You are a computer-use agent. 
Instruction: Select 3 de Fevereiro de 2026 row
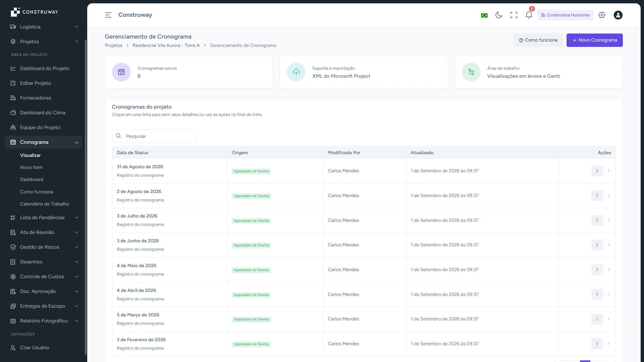click(x=364, y=344)
